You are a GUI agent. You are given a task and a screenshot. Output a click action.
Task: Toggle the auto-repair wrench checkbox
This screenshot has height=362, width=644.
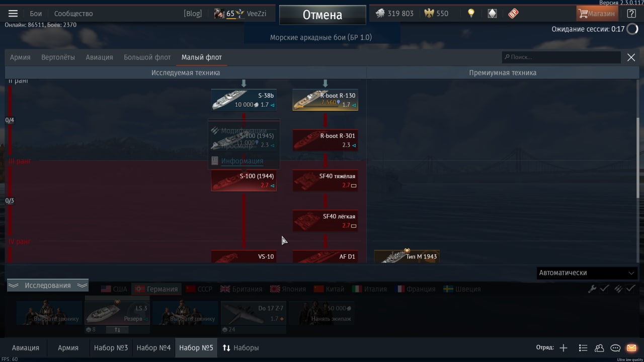tap(598, 288)
